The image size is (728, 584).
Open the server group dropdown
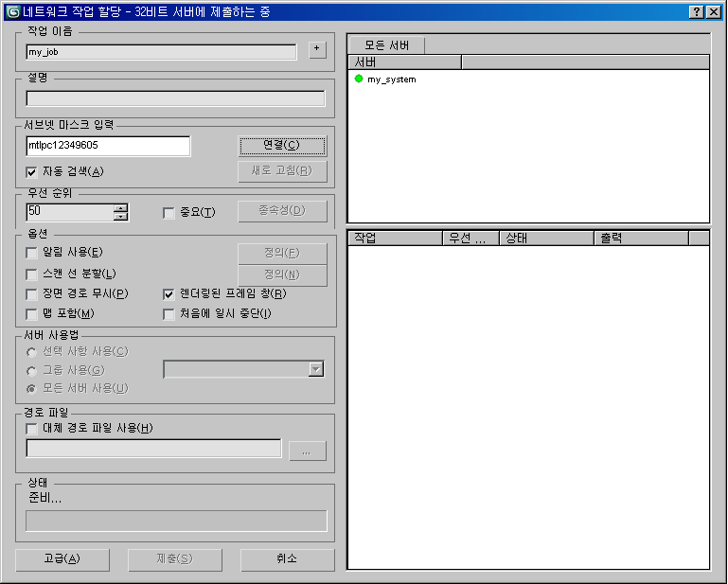(316, 369)
